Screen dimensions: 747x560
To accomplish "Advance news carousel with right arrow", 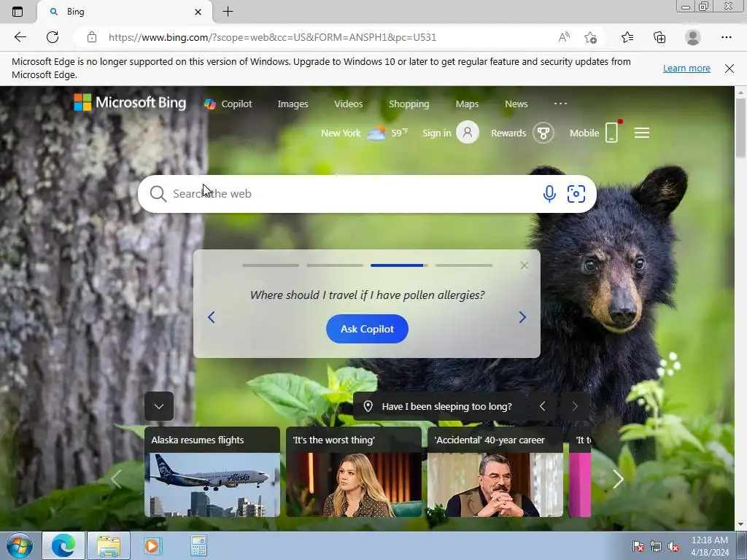I will pos(618,479).
